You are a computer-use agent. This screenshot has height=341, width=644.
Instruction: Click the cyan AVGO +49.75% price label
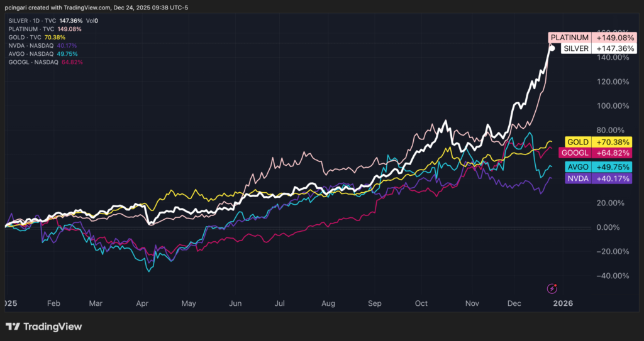(x=589, y=168)
